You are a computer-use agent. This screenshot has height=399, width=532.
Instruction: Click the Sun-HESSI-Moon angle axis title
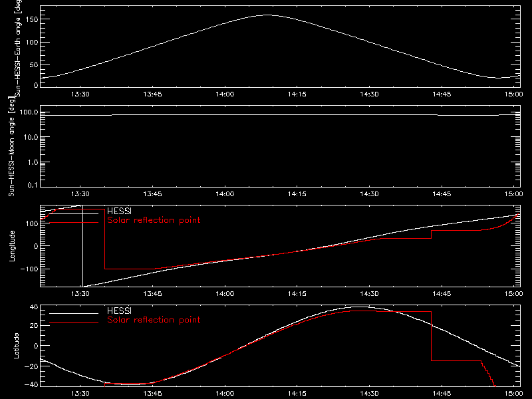click(11, 146)
